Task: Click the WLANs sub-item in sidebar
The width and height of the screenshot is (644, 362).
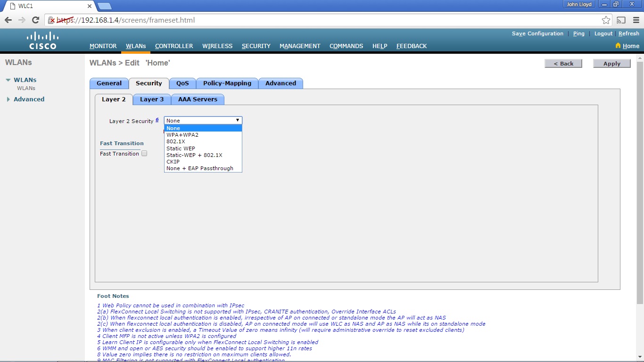Action: point(26,88)
